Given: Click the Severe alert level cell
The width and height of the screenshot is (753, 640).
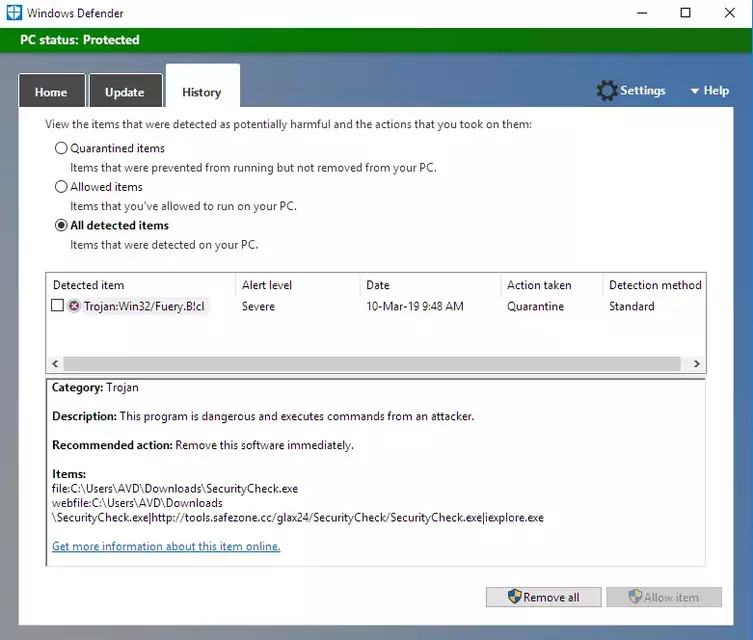Looking at the screenshot, I should pos(258,306).
